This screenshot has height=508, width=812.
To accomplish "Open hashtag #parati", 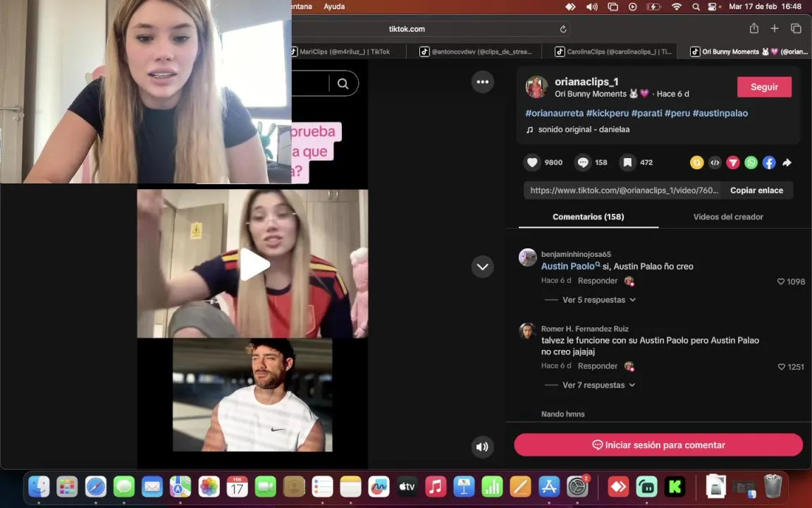I will pos(646,113).
